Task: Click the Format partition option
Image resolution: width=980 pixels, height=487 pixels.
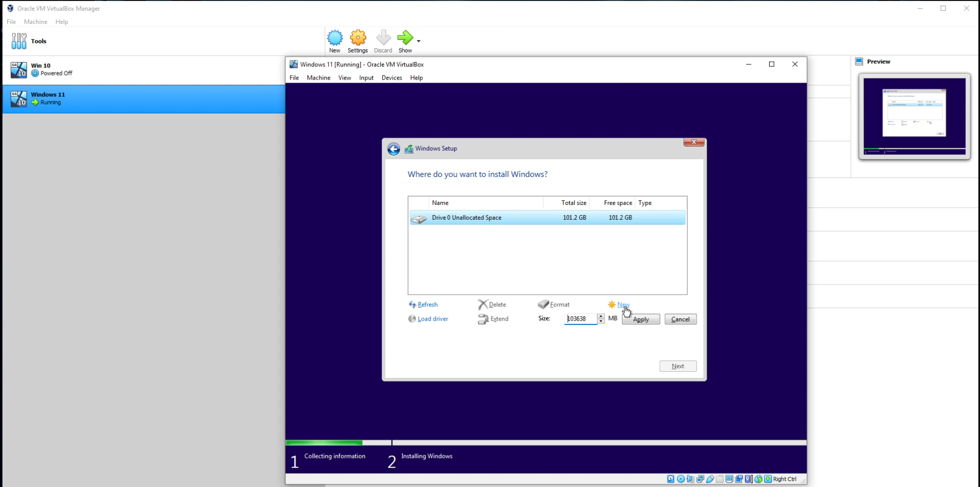Action: point(554,305)
